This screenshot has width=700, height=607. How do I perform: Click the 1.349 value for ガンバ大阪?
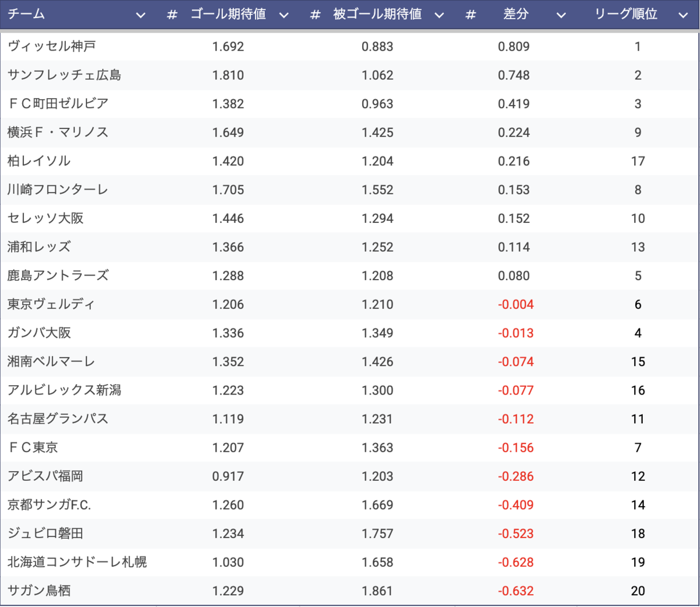tap(377, 333)
